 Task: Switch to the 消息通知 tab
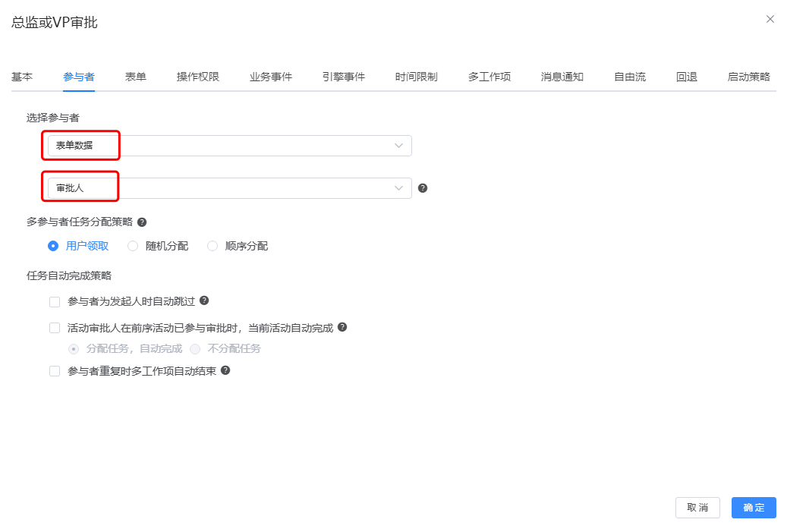(562, 76)
